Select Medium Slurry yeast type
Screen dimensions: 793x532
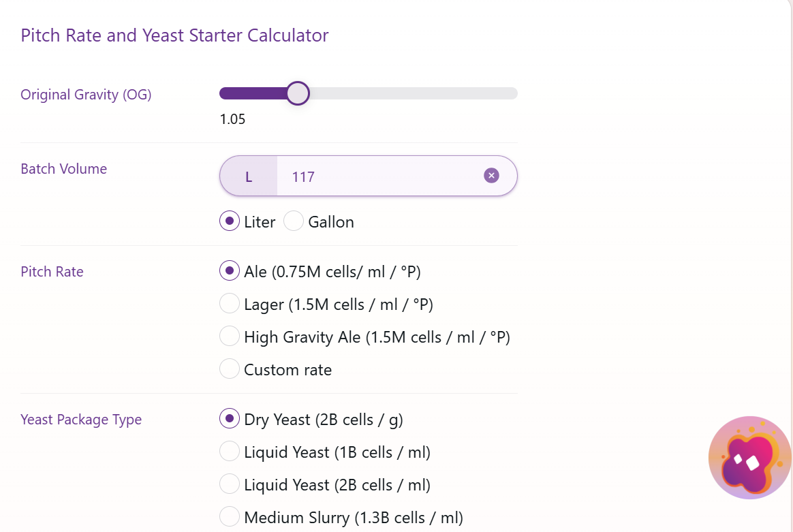[x=230, y=517]
